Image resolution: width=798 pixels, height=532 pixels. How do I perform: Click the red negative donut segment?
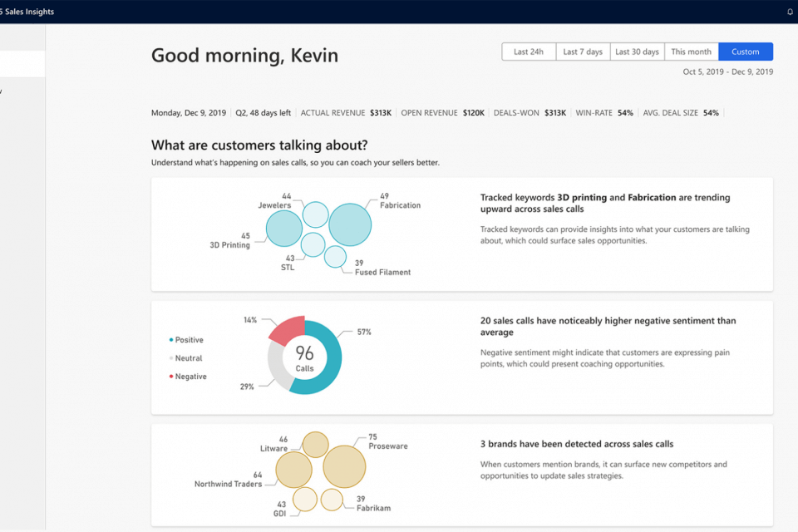[288, 330]
